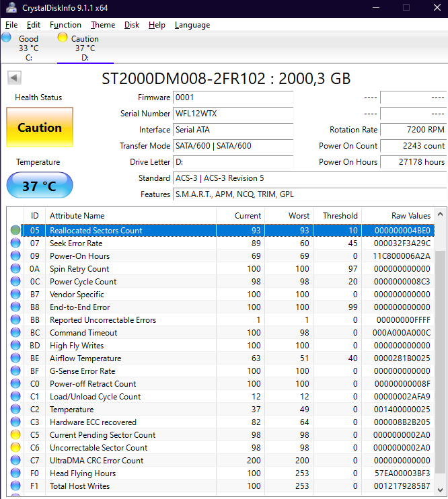Viewport: 448px width, 499px height.
Task: Click status orb of Airflow Temperature row
Action: [15, 358]
